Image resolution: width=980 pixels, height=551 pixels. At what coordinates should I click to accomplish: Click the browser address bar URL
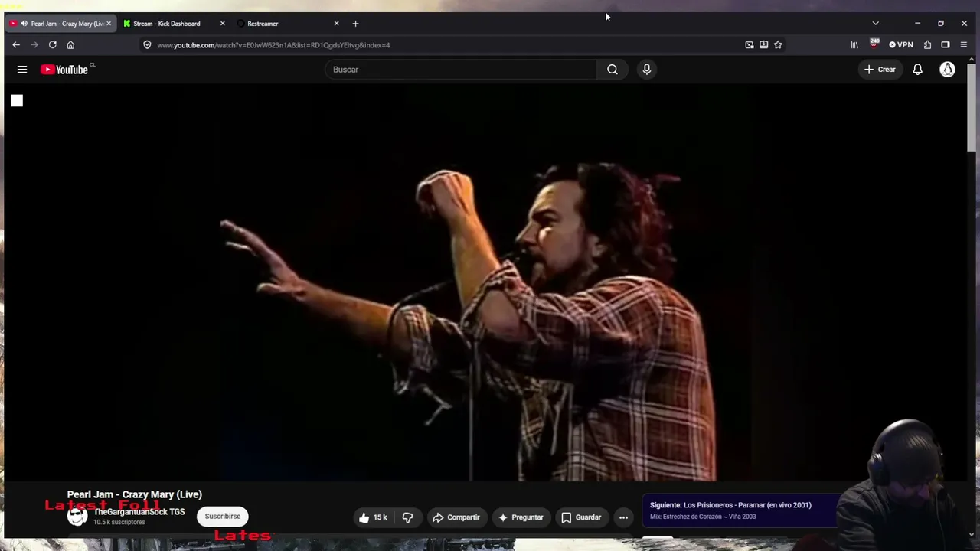(273, 45)
